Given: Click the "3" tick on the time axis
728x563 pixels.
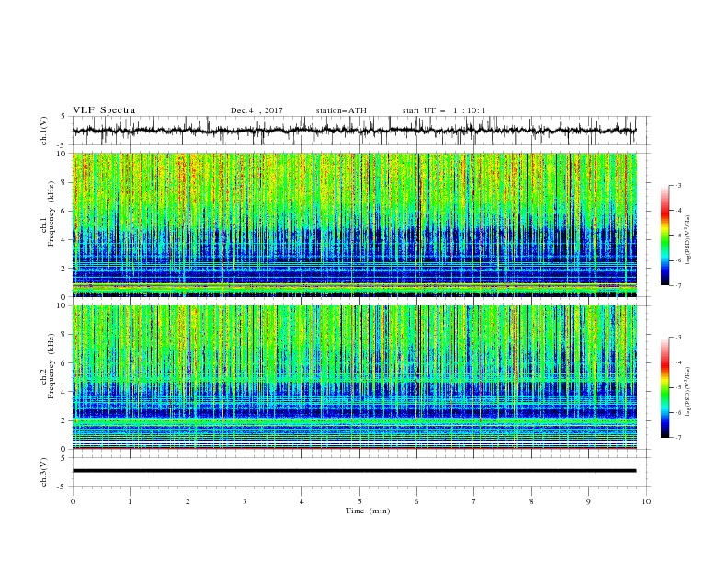Looking at the screenshot, I should click(x=245, y=501).
